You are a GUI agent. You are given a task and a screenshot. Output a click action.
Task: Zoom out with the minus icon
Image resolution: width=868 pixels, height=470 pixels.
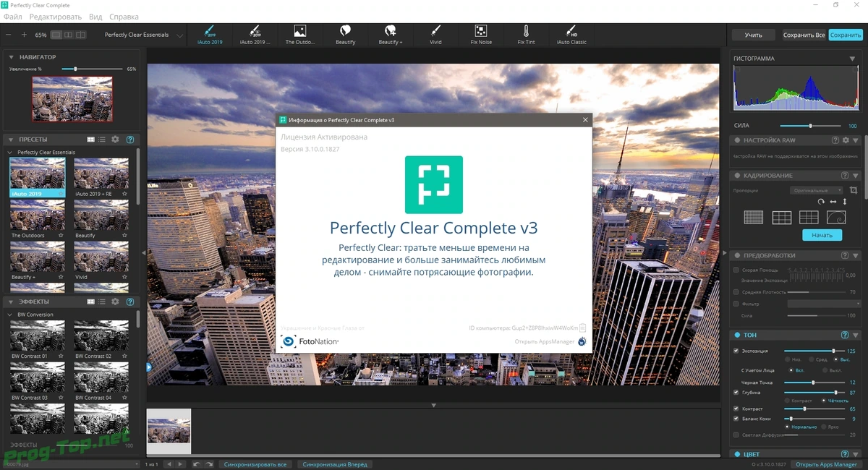click(x=9, y=35)
